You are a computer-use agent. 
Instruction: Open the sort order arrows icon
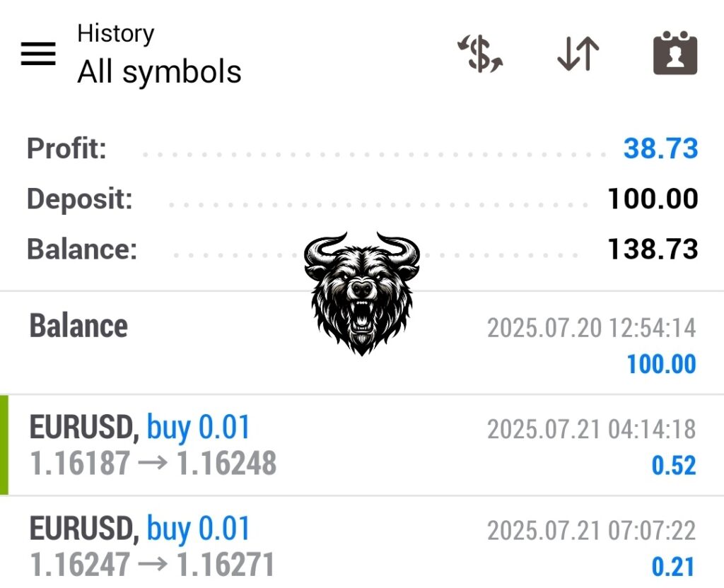[578, 54]
